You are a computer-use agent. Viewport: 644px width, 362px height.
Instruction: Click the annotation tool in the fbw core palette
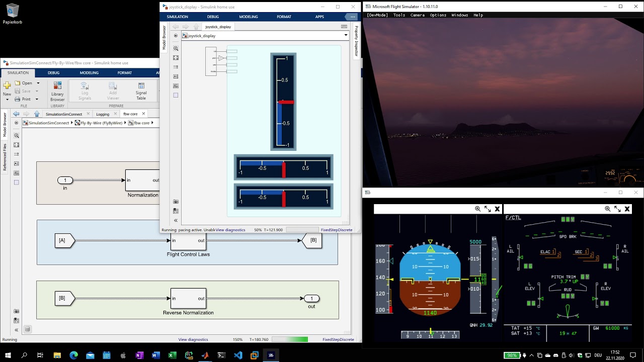[17, 163]
